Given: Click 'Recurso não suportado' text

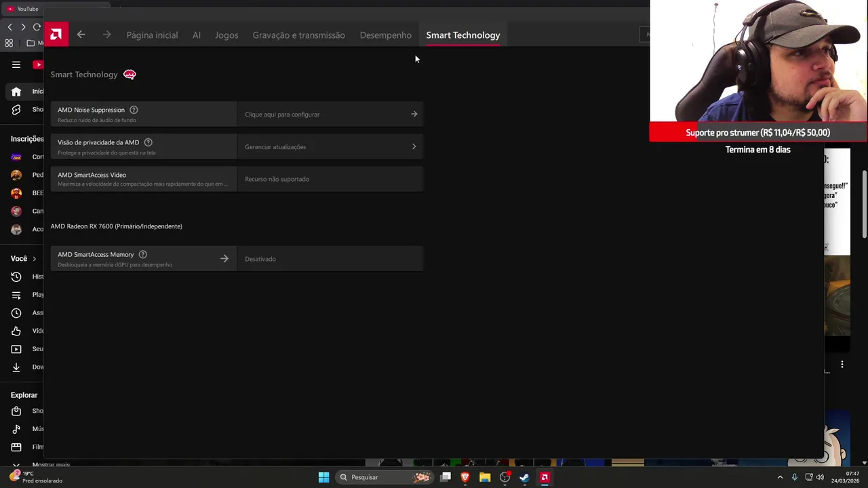Looking at the screenshot, I should tap(277, 179).
